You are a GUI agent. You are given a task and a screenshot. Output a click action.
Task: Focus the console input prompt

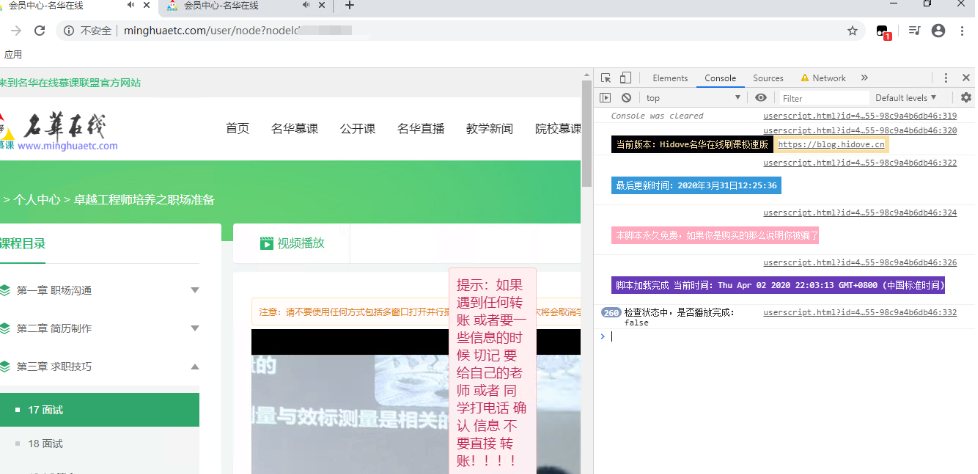pyautogui.click(x=786, y=336)
